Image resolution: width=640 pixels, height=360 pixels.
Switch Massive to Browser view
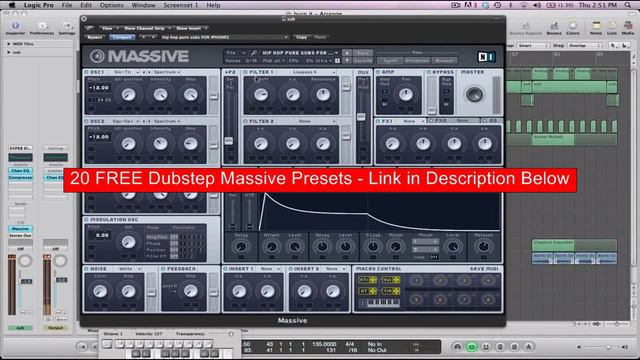click(444, 60)
